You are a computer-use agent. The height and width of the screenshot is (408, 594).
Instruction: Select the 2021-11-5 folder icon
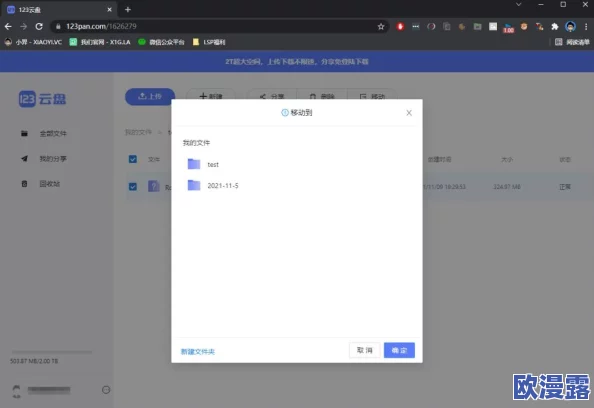194,185
